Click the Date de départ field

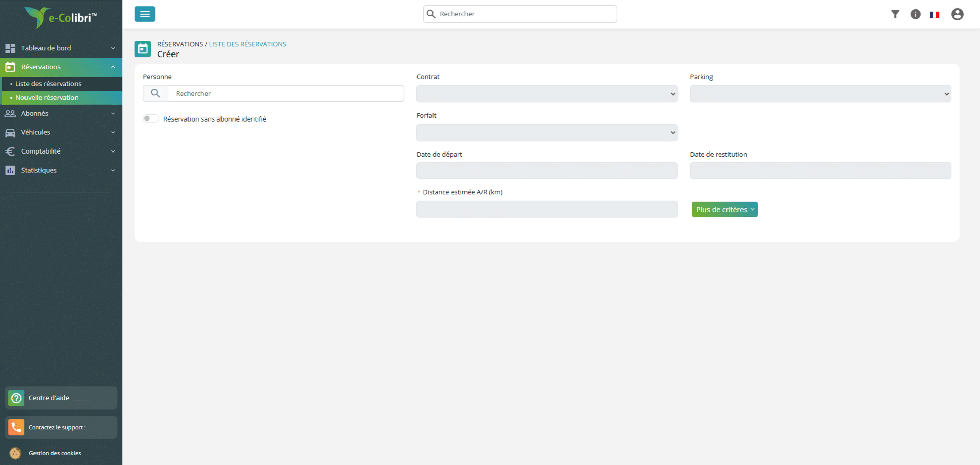[547, 171]
